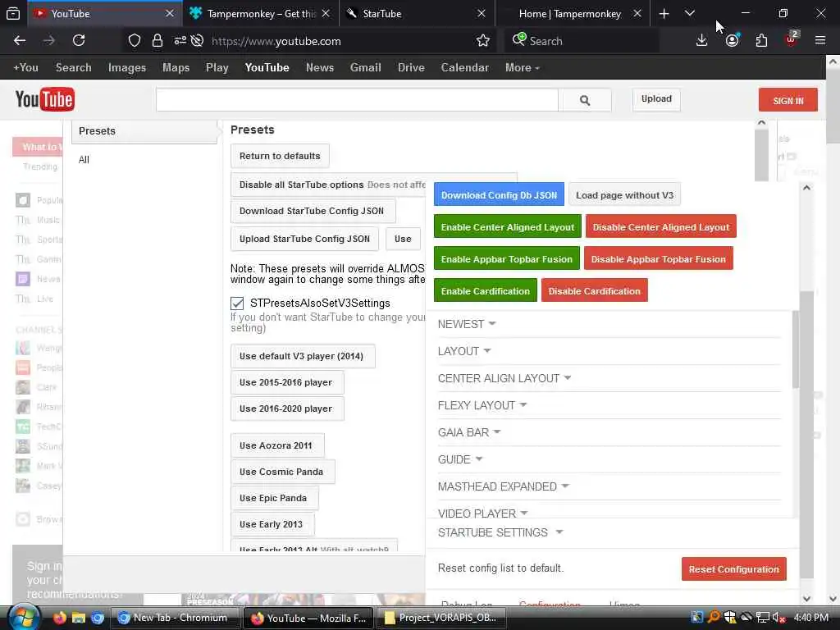This screenshot has height=630, width=840.
Task: Open Project_VORAPIS taskbar folder item
Action: (442, 618)
